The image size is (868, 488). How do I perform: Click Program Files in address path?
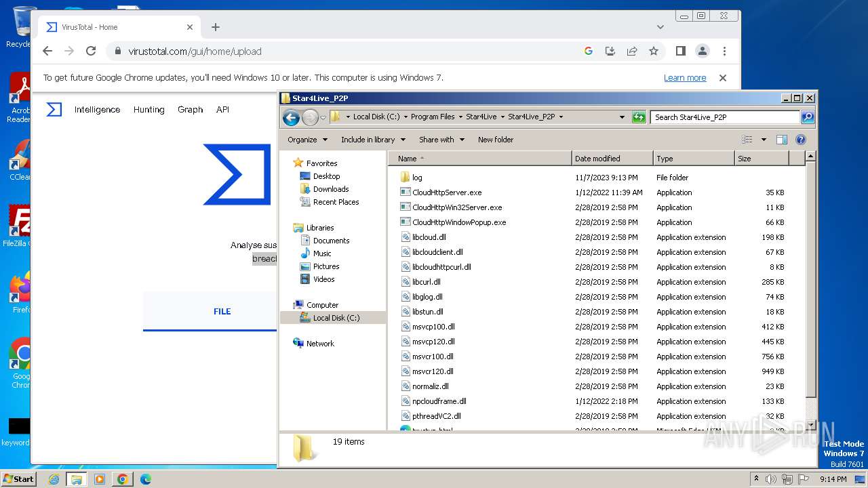pyautogui.click(x=432, y=117)
